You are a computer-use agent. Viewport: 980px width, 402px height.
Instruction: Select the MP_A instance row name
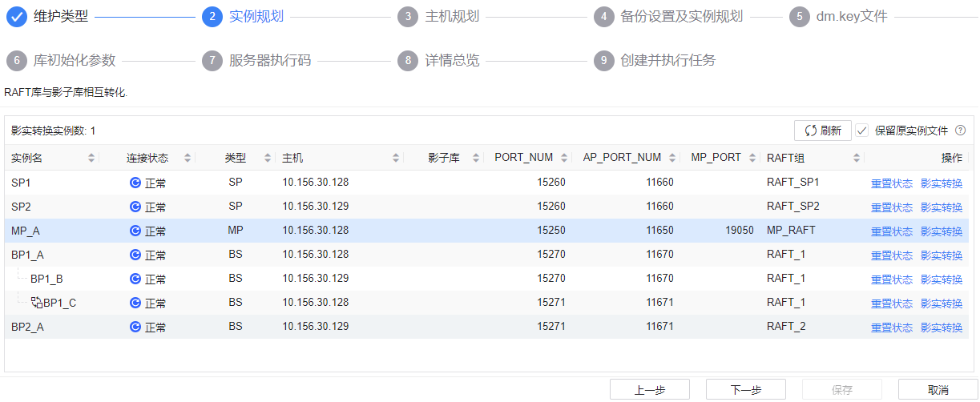(x=26, y=231)
